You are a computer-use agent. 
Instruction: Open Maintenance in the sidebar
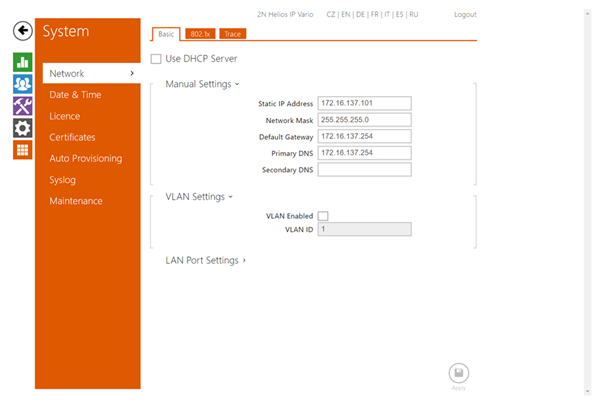pyautogui.click(x=76, y=201)
